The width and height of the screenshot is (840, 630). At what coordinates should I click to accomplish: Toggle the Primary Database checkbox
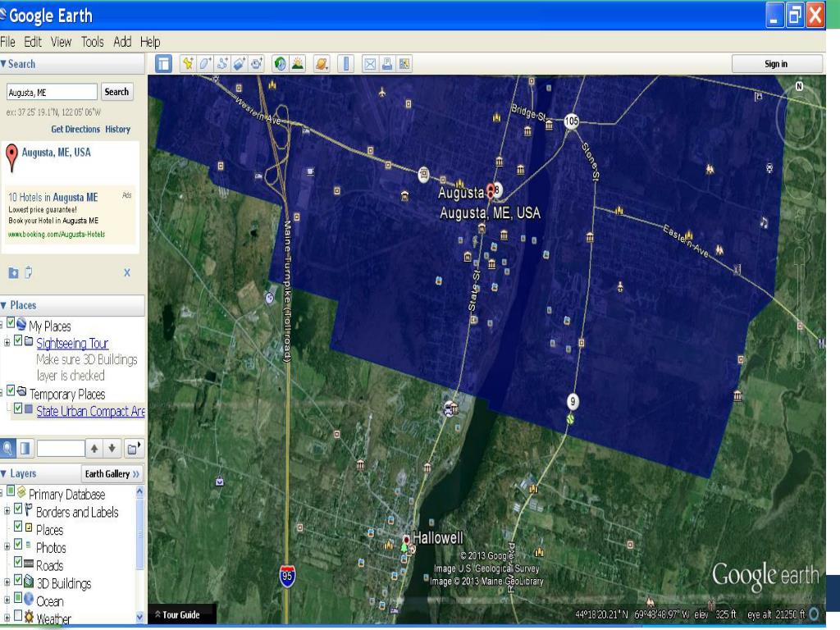[11, 491]
